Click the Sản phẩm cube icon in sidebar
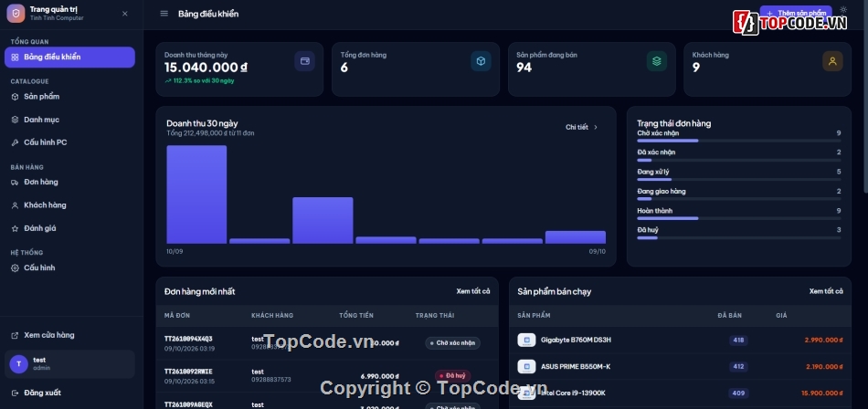This screenshot has width=868, height=409. (x=15, y=96)
